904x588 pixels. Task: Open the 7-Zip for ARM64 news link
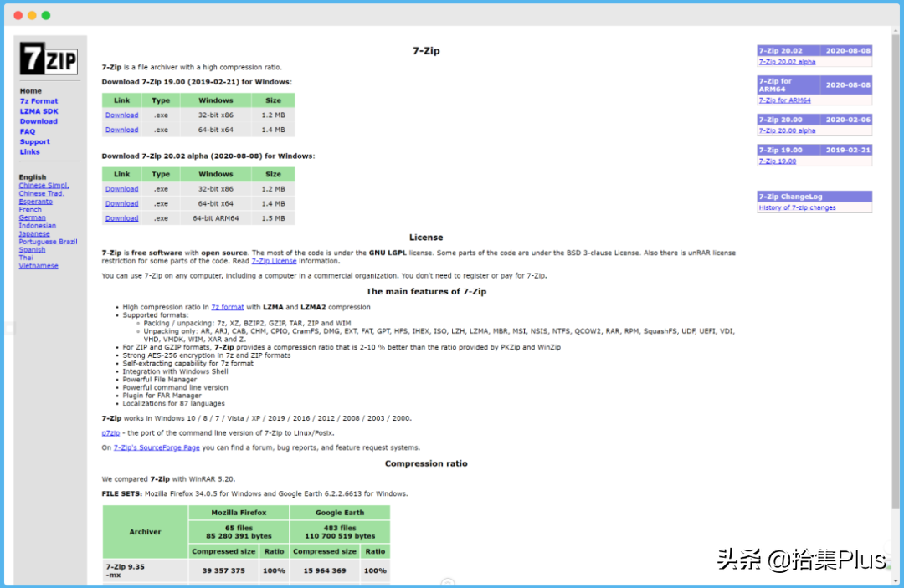coord(784,100)
